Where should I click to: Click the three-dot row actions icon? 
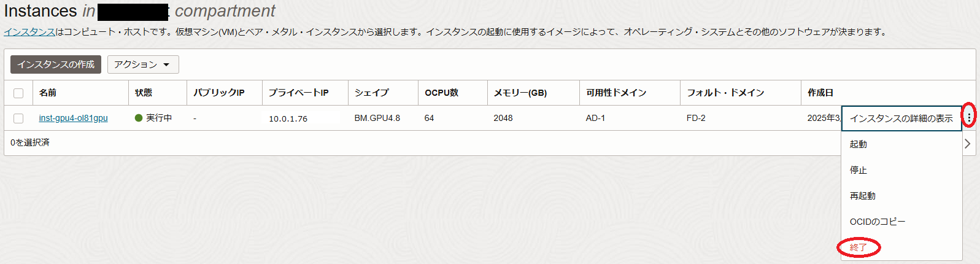[969, 117]
